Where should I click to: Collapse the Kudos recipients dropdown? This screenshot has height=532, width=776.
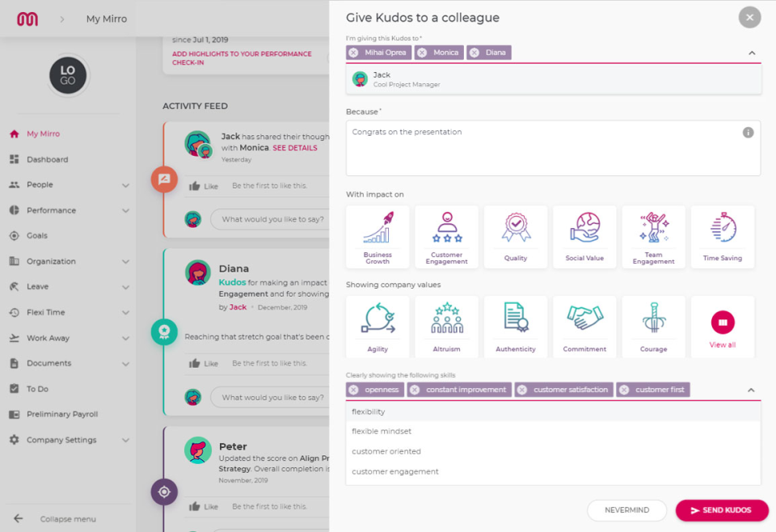pyautogui.click(x=752, y=53)
